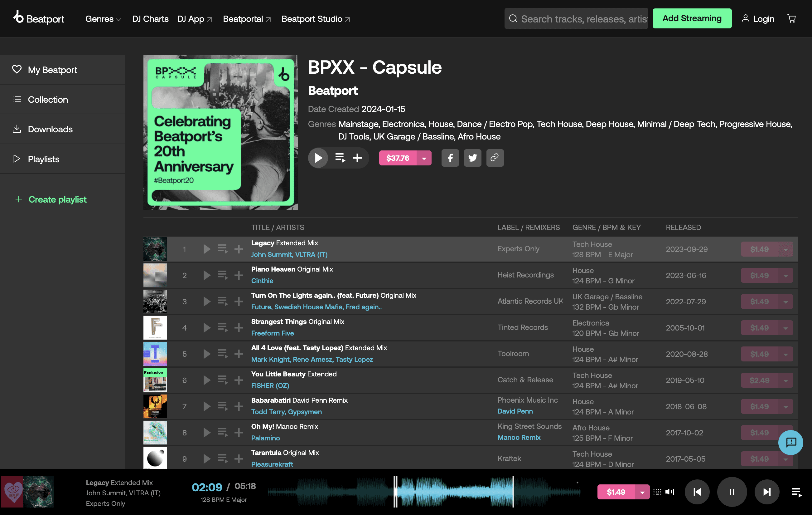Open Playlists in sidebar
Screen dimensions: 812x515
[x=62, y=159]
